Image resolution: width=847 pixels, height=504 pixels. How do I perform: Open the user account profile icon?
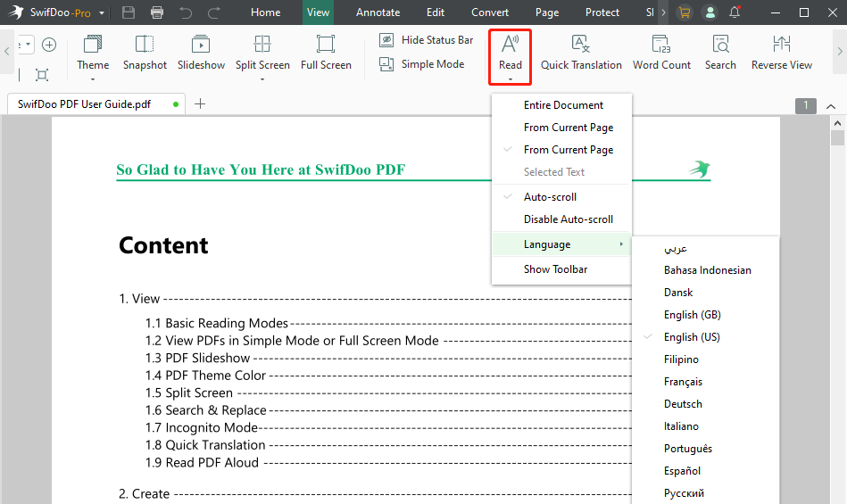[710, 12]
